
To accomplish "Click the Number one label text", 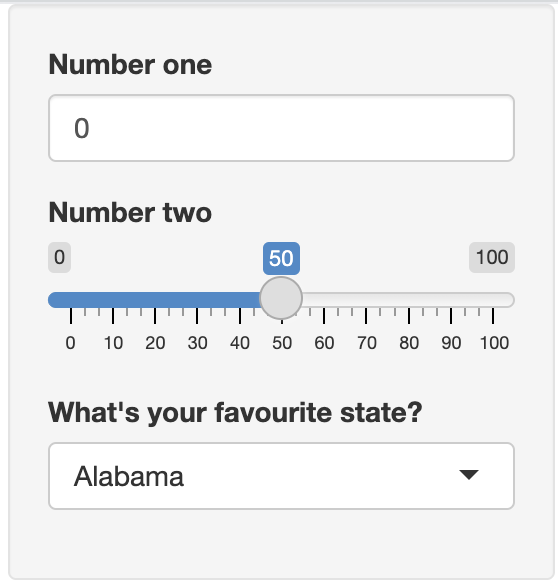I will pos(130,65).
